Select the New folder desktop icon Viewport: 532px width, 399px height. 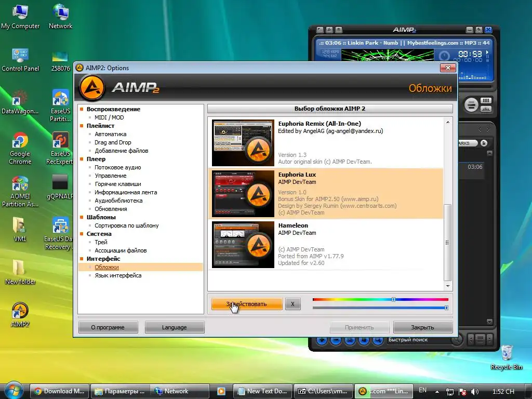point(20,272)
